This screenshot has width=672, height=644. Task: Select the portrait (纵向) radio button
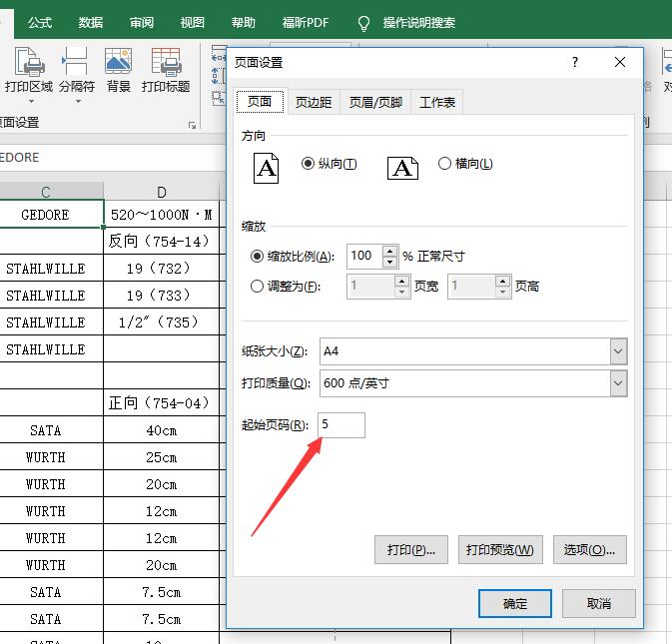[308, 164]
